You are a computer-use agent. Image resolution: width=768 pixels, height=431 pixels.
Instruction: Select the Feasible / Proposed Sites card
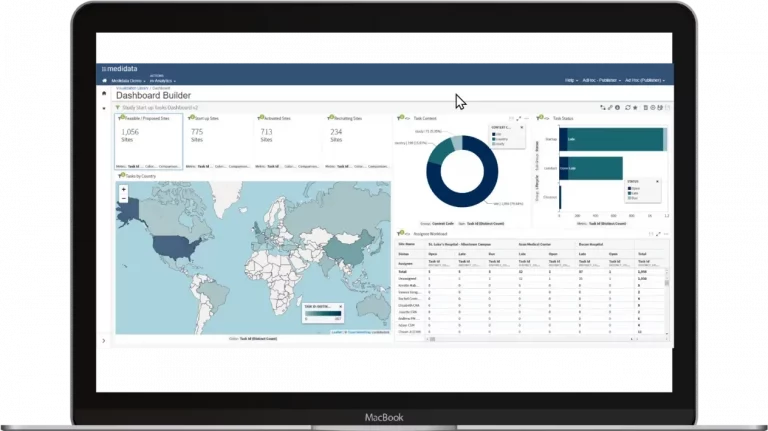[149, 141]
